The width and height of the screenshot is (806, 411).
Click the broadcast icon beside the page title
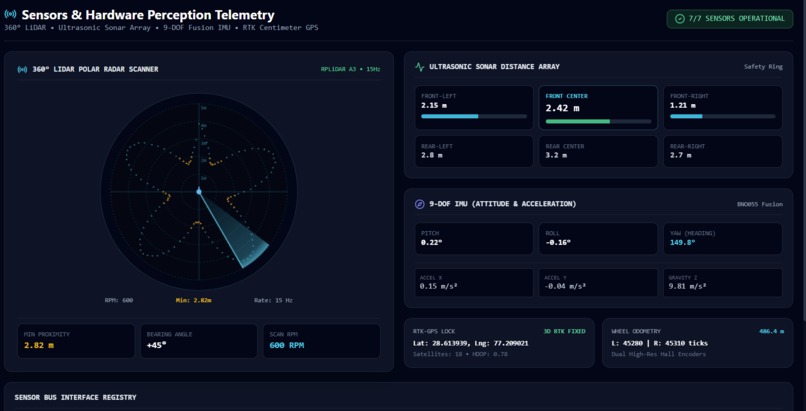[10, 14]
